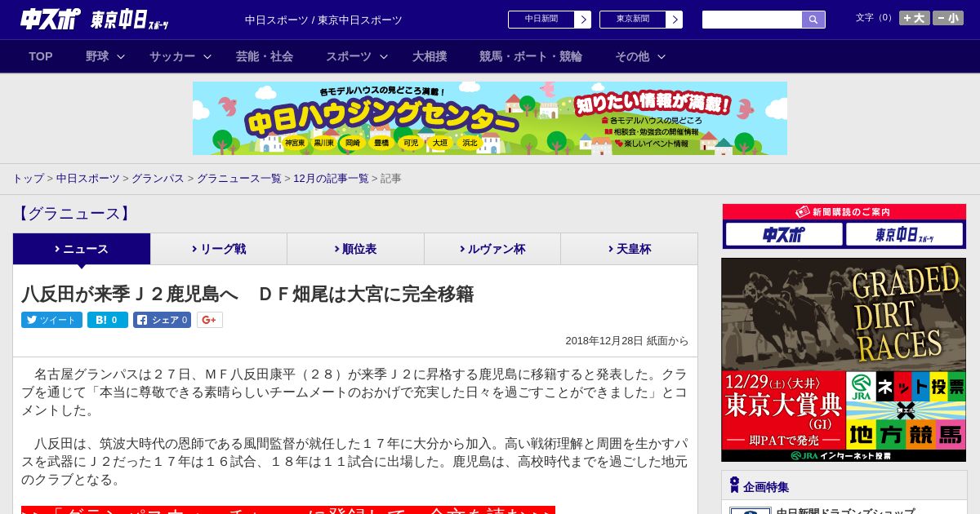Select the ルヴァン杯 tab
980x514 pixels.
pyautogui.click(x=492, y=249)
